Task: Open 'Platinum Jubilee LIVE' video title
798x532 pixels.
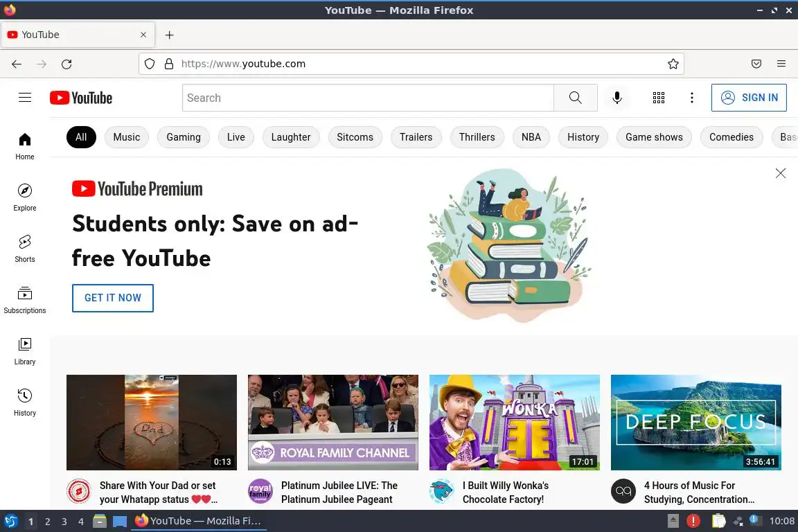Action: tap(339, 493)
